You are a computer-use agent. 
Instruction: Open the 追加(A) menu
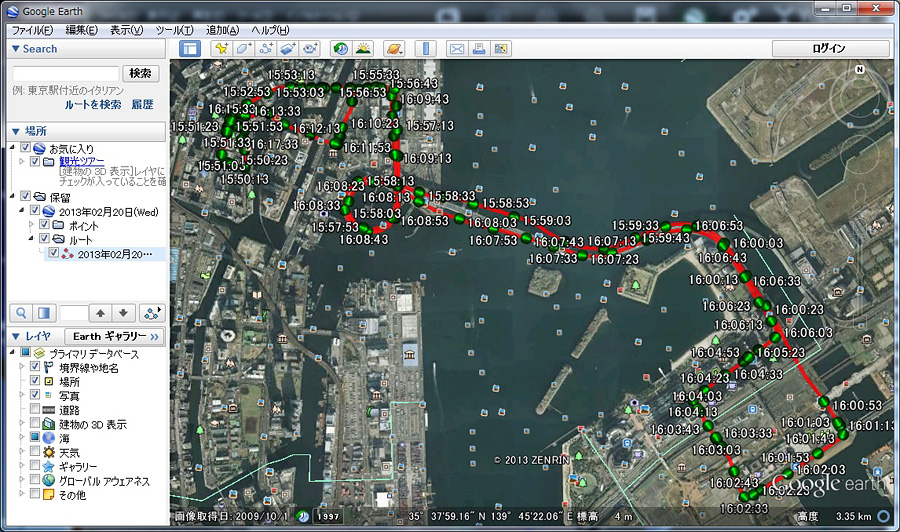coord(222,30)
